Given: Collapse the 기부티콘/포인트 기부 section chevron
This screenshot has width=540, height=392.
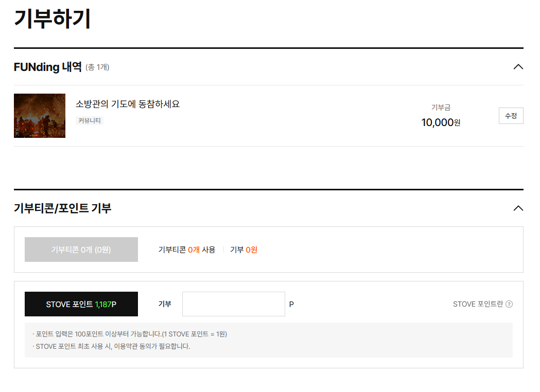Looking at the screenshot, I should point(518,208).
